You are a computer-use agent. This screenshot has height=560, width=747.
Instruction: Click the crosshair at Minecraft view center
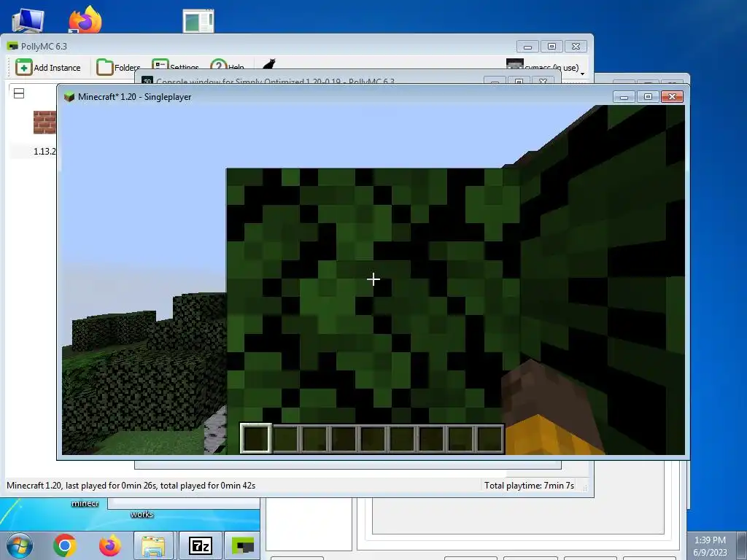[x=373, y=279]
